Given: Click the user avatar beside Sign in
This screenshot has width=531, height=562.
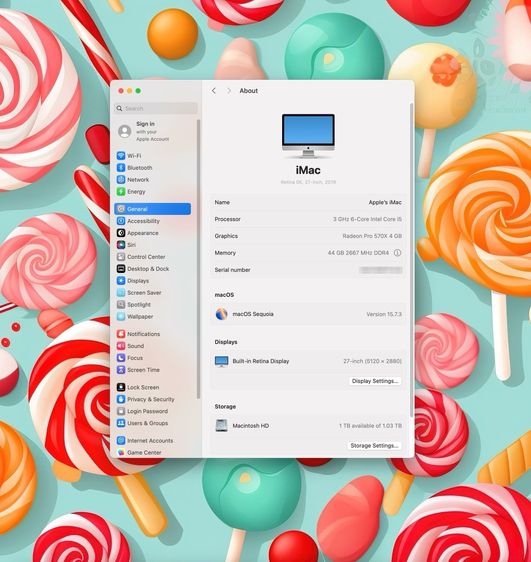Looking at the screenshot, I should (124, 131).
